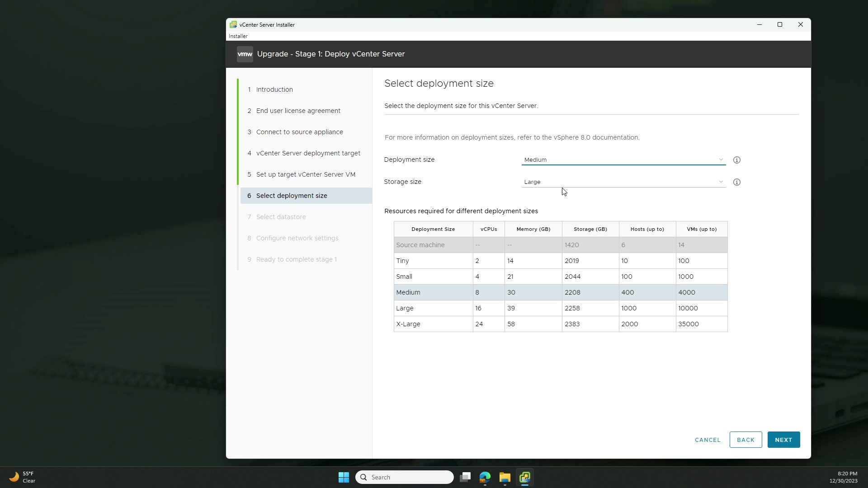This screenshot has height=488, width=868.
Task: Minimize the vCenter Server Installer window
Action: pyautogui.click(x=759, y=25)
